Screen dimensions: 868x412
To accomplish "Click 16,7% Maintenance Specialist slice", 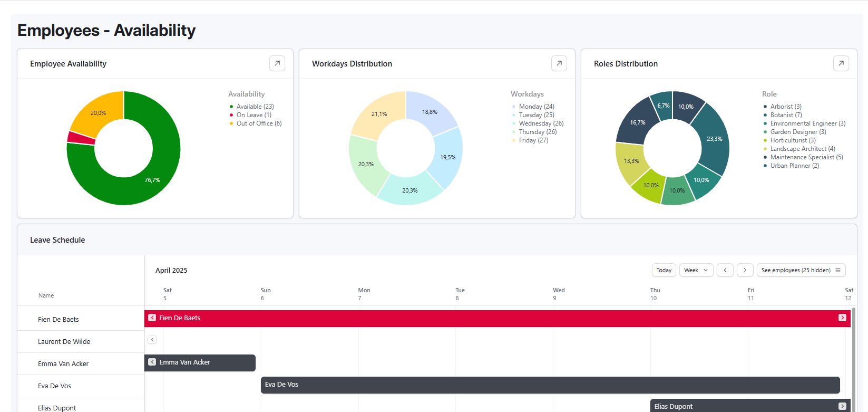I will click(638, 122).
